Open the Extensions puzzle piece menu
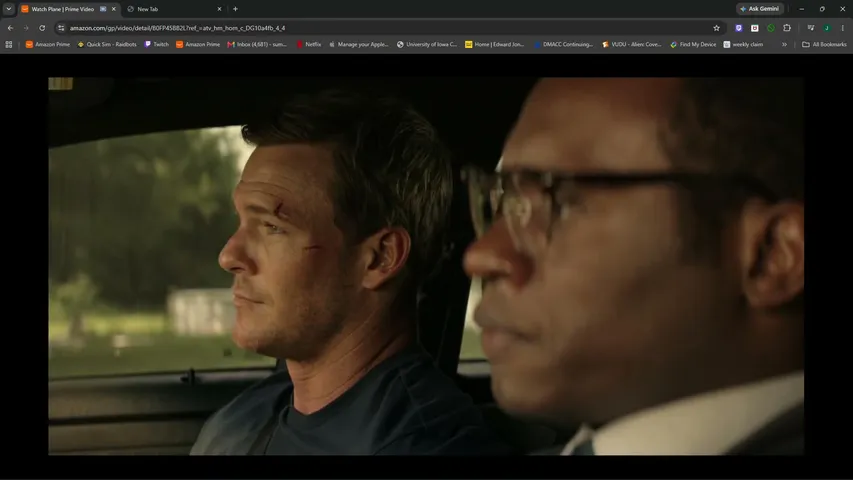Viewport: 853px width, 480px height. point(787,28)
